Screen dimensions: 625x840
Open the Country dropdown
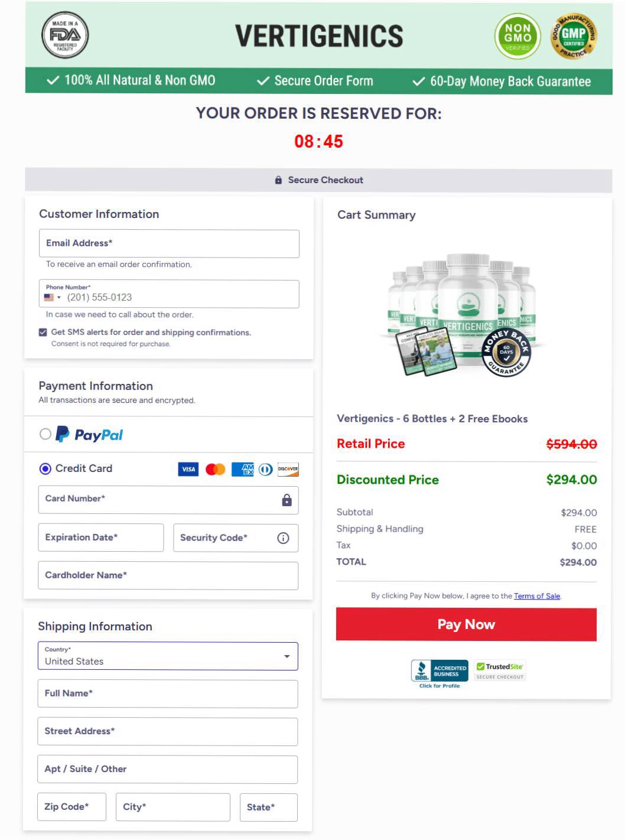click(x=287, y=656)
